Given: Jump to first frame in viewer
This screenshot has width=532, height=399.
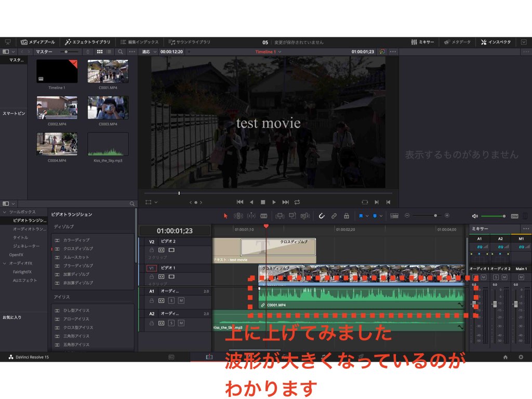Looking at the screenshot, I should [x=240, y=202].
